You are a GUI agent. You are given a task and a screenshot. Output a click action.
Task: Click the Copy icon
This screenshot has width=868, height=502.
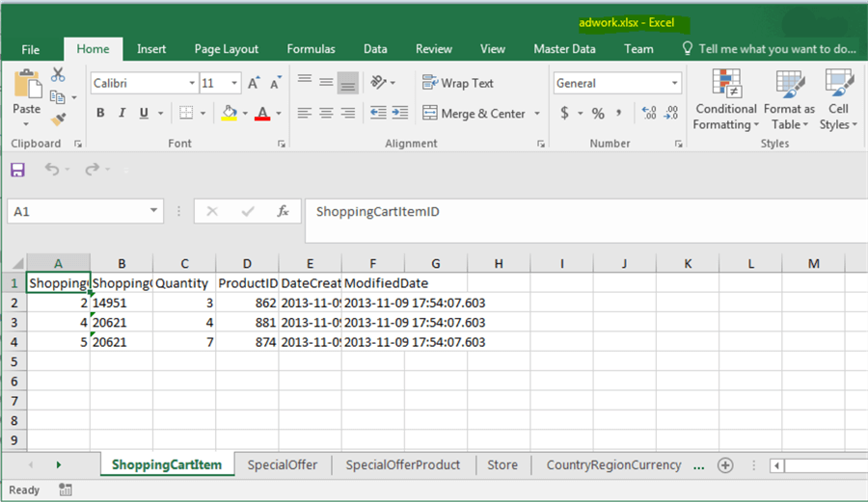pyautogui.click(x=58, y=97)
